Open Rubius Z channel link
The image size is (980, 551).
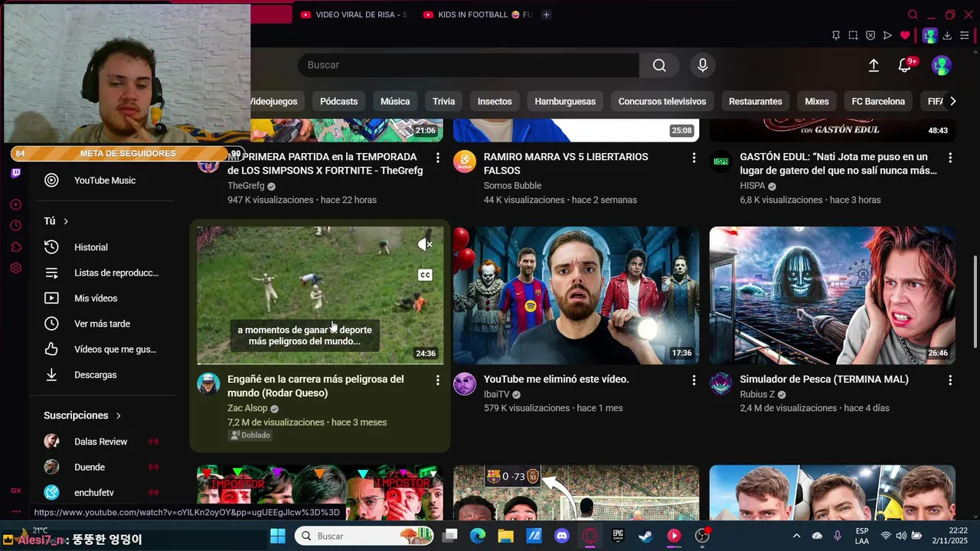[x=757, y=394]
